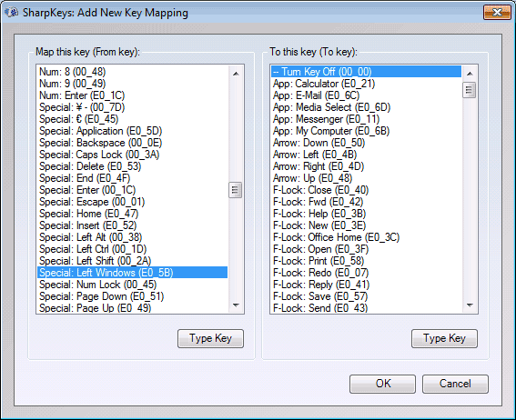Click the To key list up scroll arrow
Screen dimensions: 516x420
[x=470, y=74]
